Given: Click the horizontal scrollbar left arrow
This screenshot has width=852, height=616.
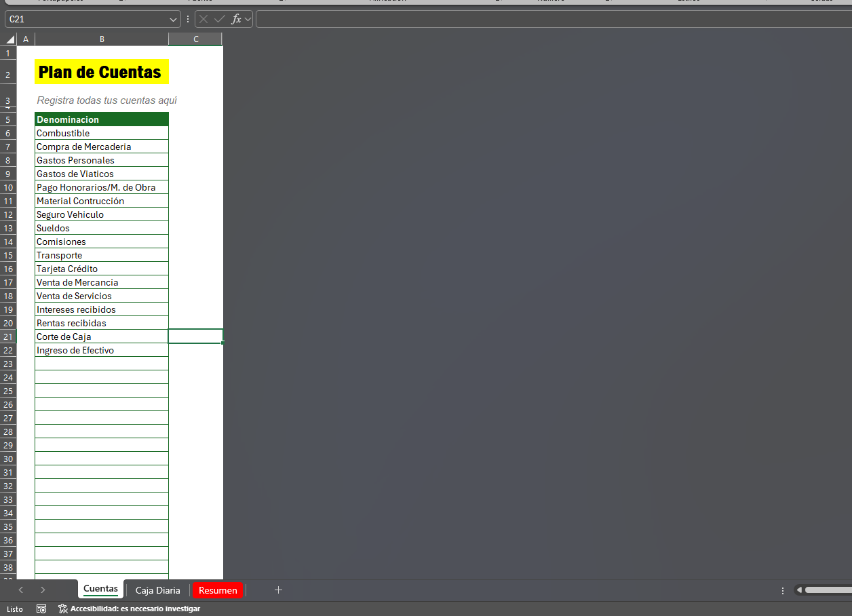Looking at the screenshot, I should pyautogui.click(x=799, y=590).
